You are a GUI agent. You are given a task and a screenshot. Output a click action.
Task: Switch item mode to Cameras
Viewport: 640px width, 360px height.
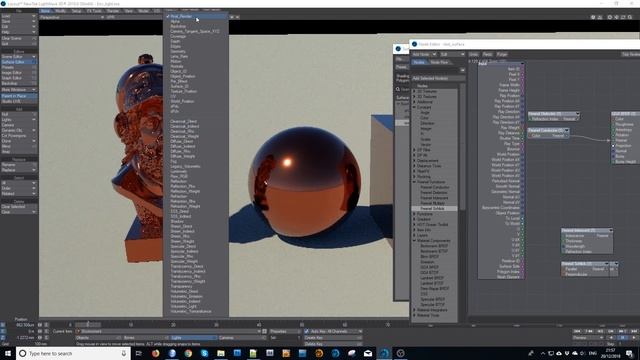click(241, 338)
